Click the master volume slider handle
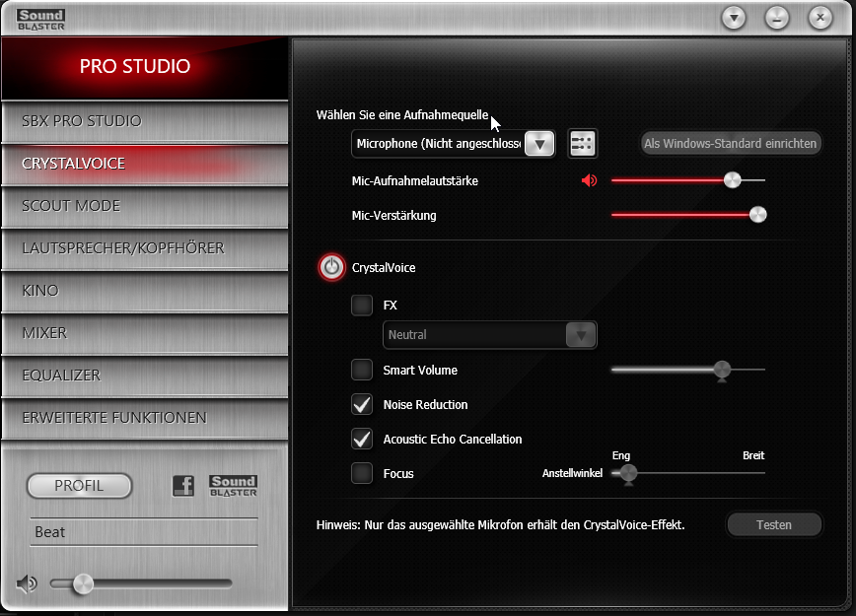856x616 pixels. click(x=83, y=583)
